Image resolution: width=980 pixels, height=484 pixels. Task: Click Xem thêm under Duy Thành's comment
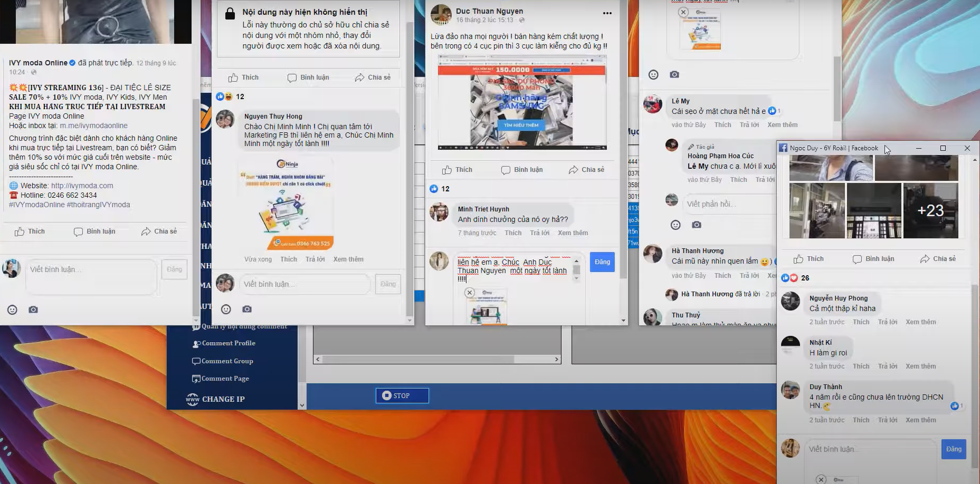tap(921, 420)
